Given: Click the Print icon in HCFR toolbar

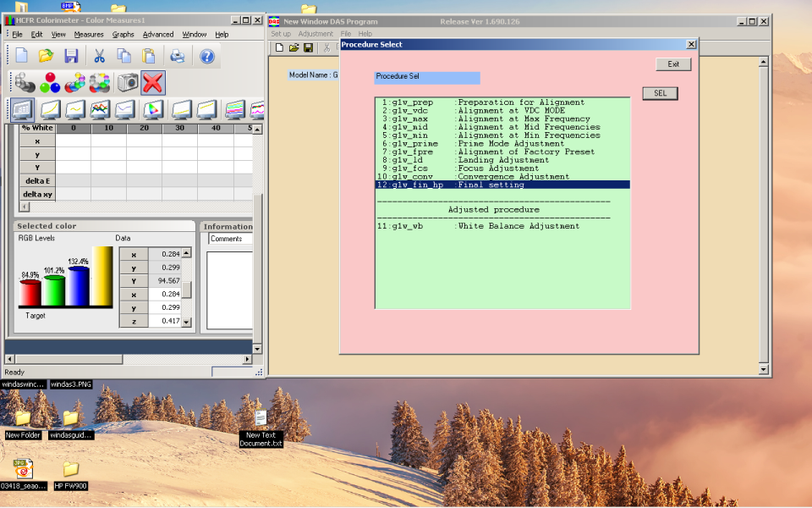Looking at the screenshot, I should tap(178, 56).
